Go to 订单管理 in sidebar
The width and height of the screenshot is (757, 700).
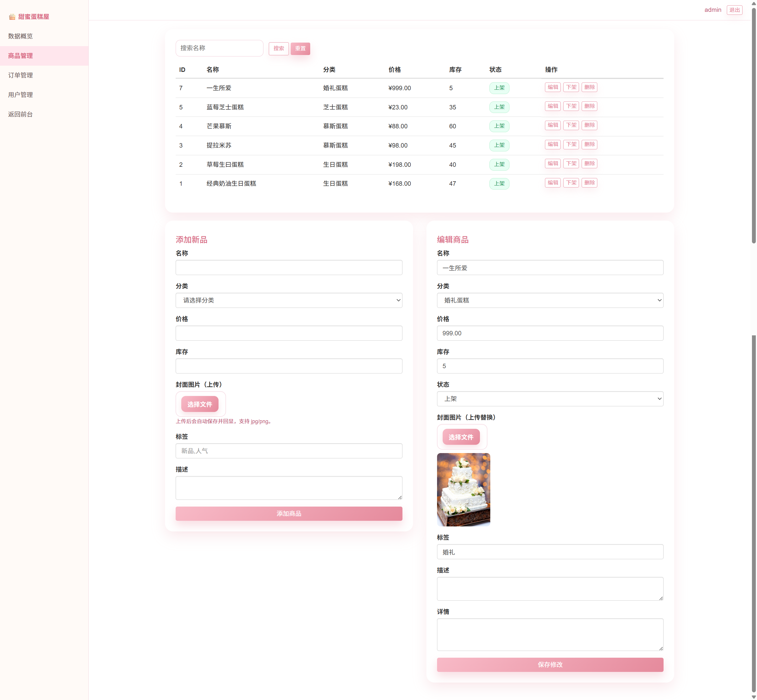(20, 75)
